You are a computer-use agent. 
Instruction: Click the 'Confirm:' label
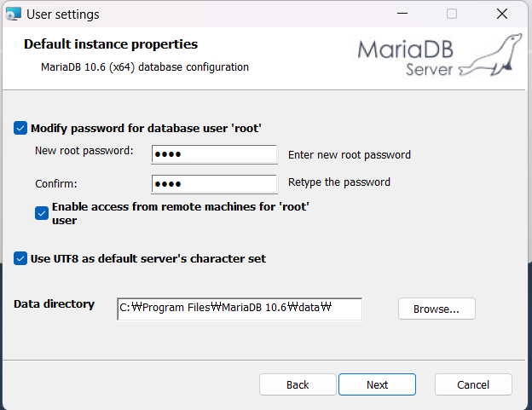(56, 184)
